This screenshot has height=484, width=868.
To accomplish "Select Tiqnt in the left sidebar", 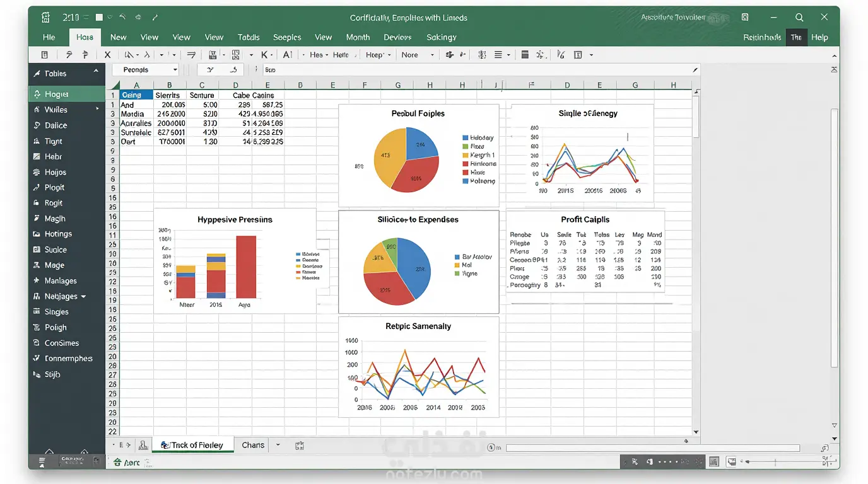I will point(66,141).
